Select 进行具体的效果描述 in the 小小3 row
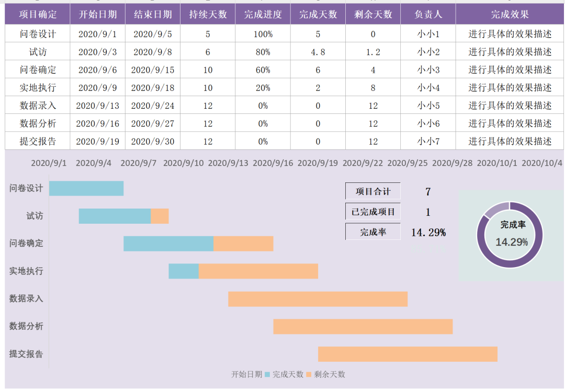 tap(510, 70)
